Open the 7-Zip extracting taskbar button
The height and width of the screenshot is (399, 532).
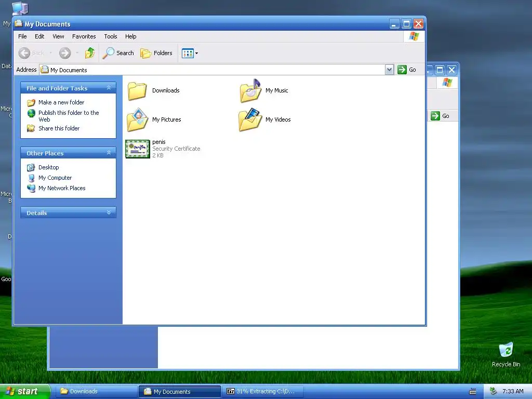[x=262, y=391]
